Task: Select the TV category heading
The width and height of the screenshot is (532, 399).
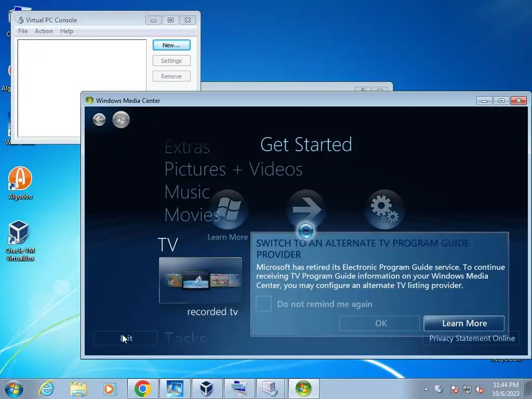Action: coord(168,244)
